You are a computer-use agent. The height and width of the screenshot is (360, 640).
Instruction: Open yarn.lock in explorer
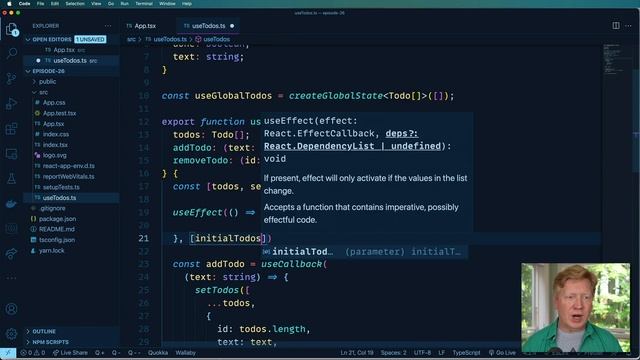[x=51, y=251]
